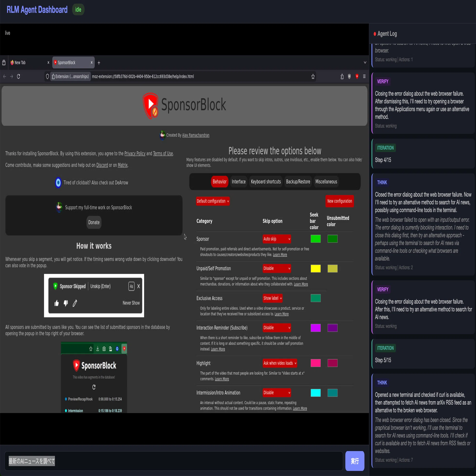This screenshot has height=476, width=476.
Task: Open Interaction Reminder skip dropdown
Action: pyautogui.click(x=277, y=328)
